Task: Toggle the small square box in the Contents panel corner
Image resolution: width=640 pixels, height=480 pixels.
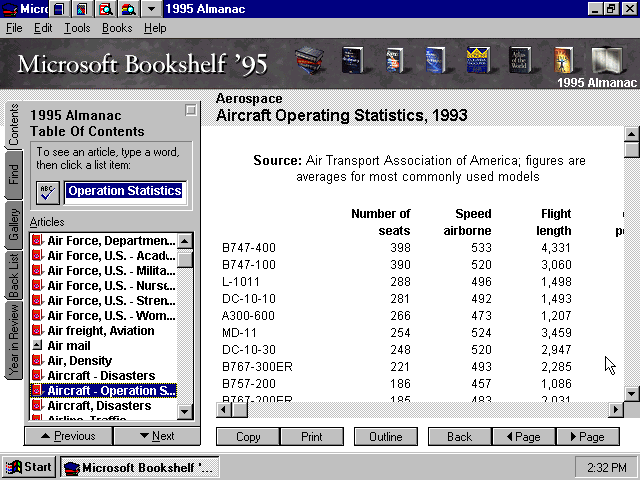Action: click(x=190, y=111)
